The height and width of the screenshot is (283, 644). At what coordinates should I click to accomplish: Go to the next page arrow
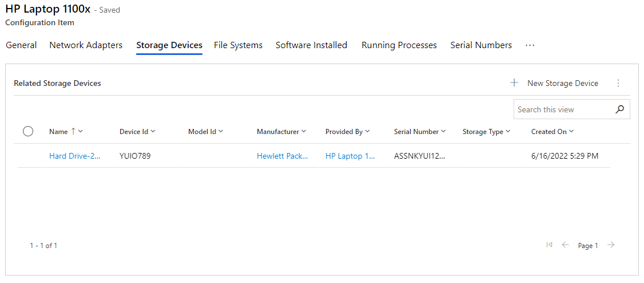tap(611, 245)
